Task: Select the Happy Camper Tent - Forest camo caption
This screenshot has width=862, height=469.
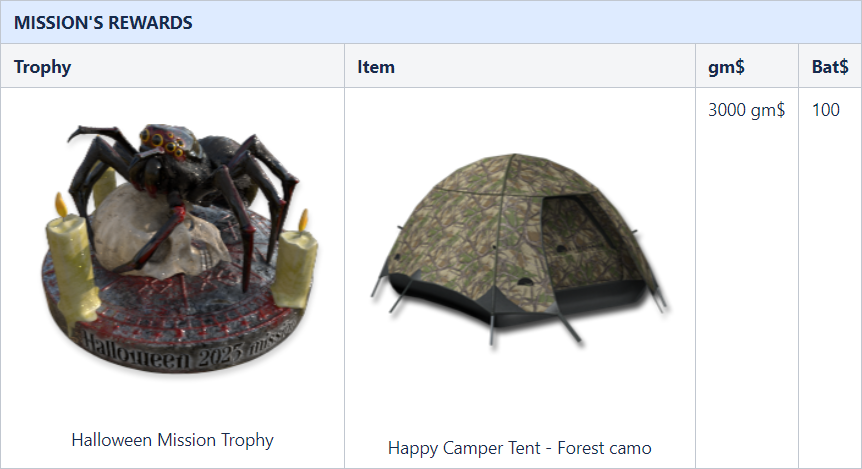Action: click(520, 448)
